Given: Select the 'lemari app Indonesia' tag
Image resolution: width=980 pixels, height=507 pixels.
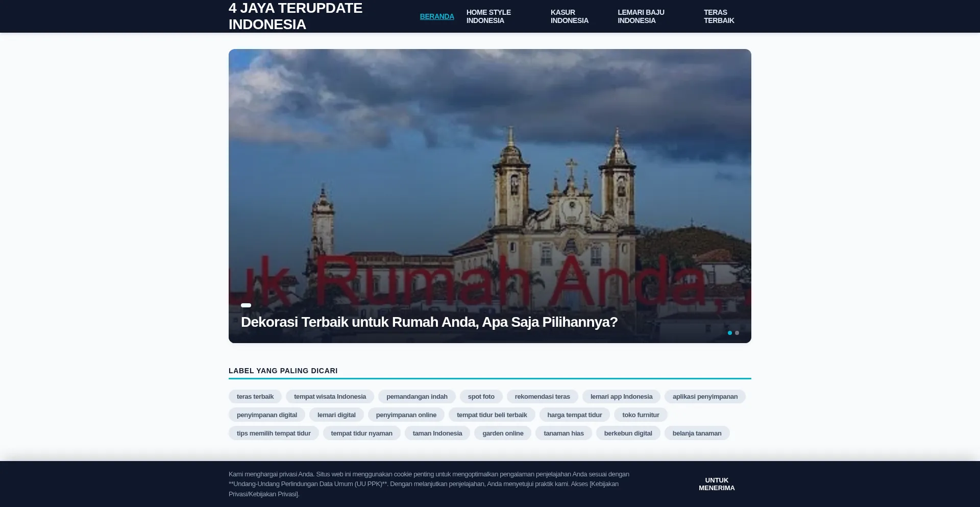Looking at the screenshot, I should coord(621,397).
